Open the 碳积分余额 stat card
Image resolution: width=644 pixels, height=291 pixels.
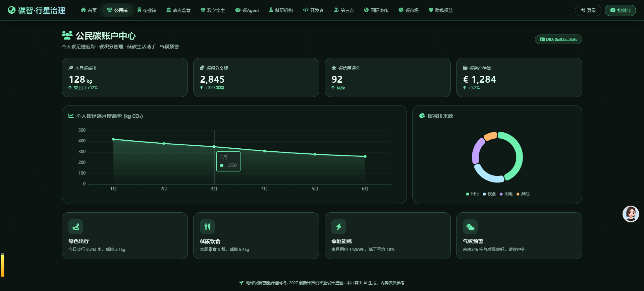[x=256, y=78]
